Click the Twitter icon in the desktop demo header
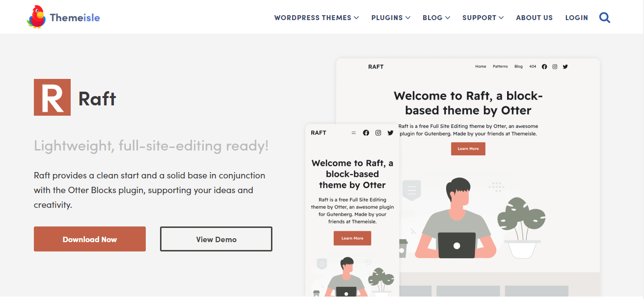The height and width of the screenshot is (299, 644). pyautogui.click(x=565, y=66)
